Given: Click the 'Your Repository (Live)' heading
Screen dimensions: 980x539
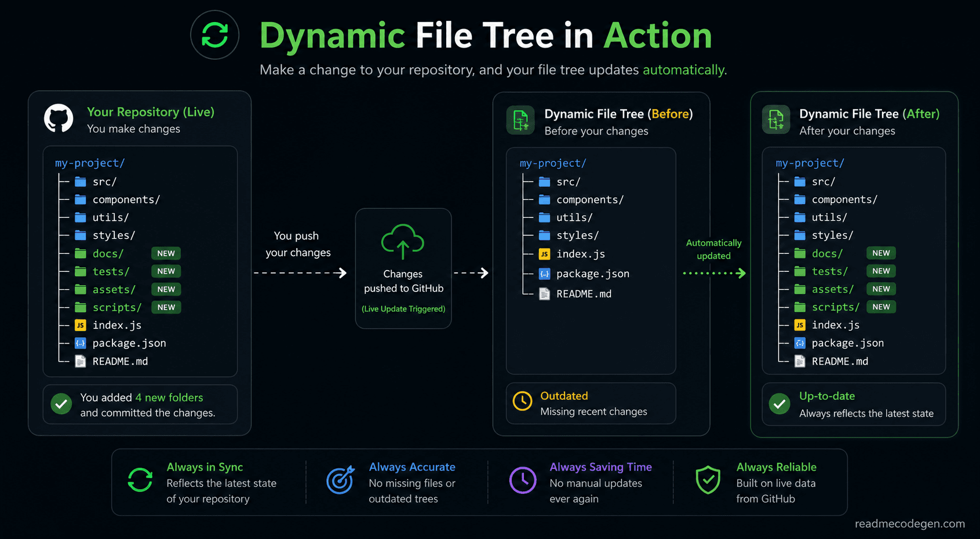Looking at the screenshot, I should pos(151,112).
